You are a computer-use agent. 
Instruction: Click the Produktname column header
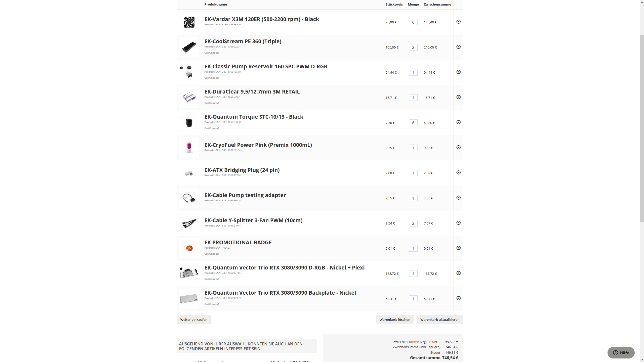pyautogui.click(x=216, y=4)
